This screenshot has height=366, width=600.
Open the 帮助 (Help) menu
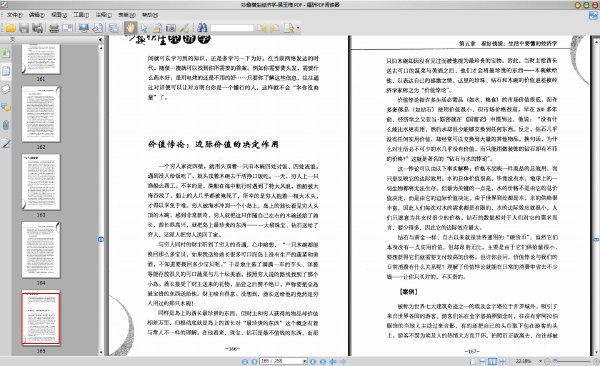(150, 15)
